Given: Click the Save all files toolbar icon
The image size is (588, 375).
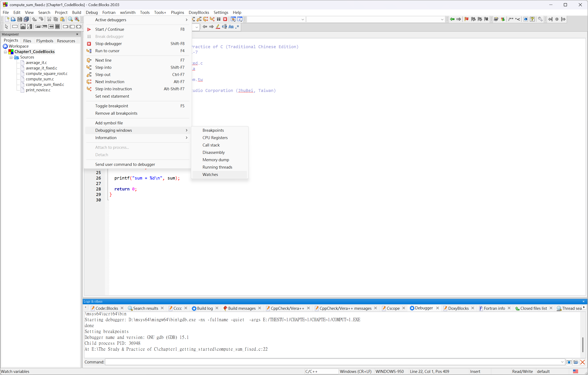Looking at the screenshot, I should tap(26, 19).
